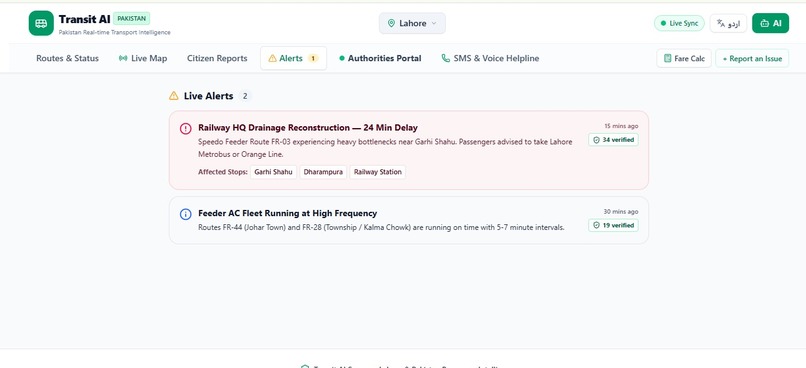Click the red alert icon on Railway HQ alert
This screenshot has height=368, width=806.
[186, 128]
